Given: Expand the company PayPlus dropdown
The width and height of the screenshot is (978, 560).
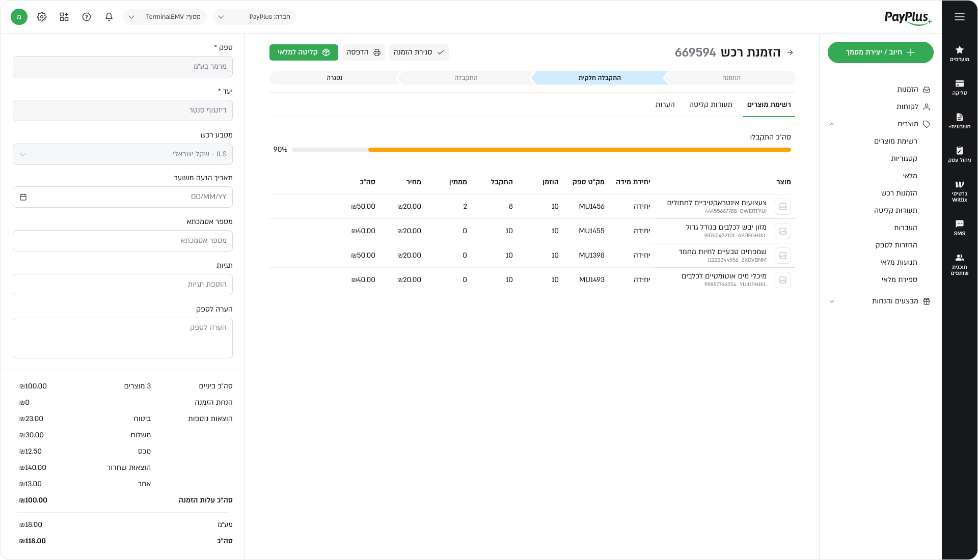Looking at the screenshot, I should pyautogui.click(x=254, y=17).
